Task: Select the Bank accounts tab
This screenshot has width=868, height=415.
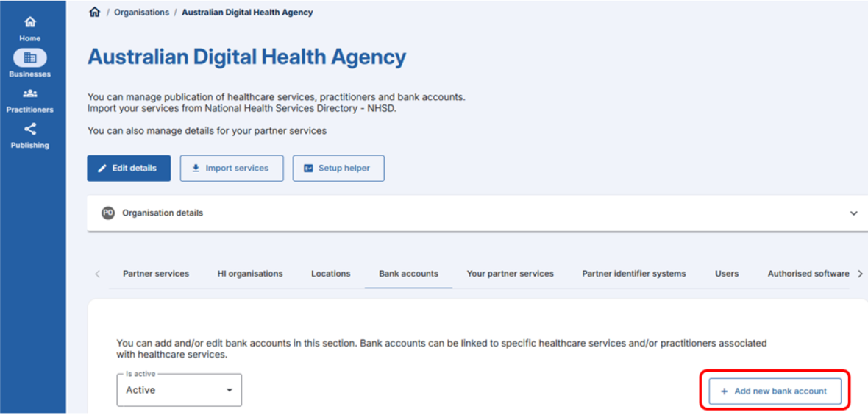Action: (408, 274)
